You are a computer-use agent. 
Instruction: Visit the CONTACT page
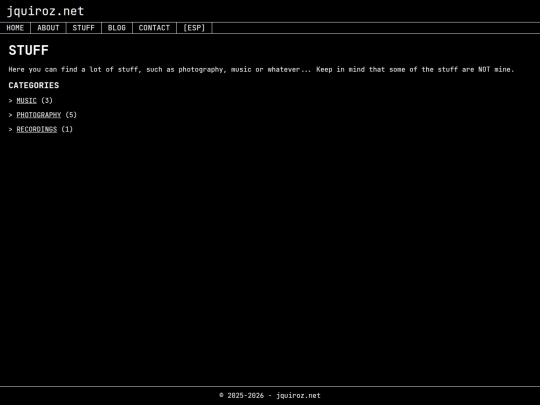point(154,28)
